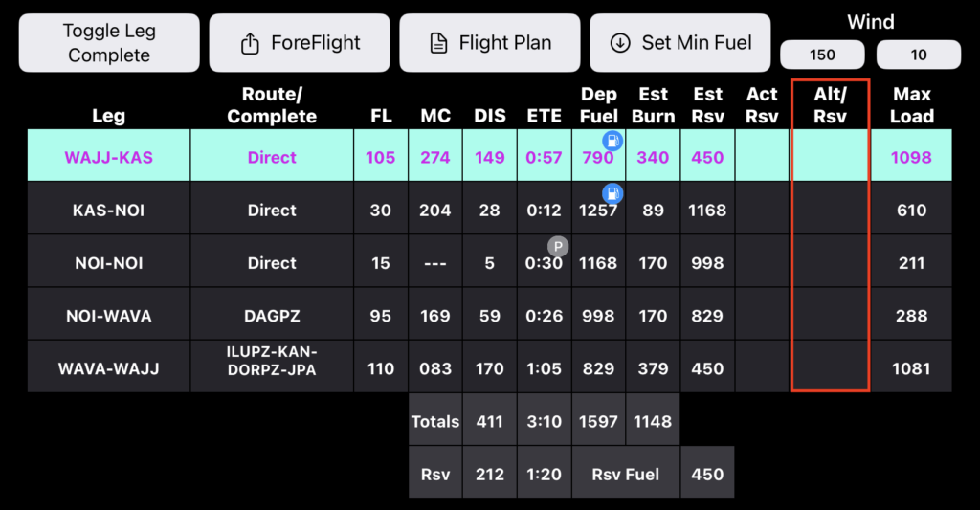
Task: Tap the NOI-NOI ETE value 0:30
Action: (545, 263)
